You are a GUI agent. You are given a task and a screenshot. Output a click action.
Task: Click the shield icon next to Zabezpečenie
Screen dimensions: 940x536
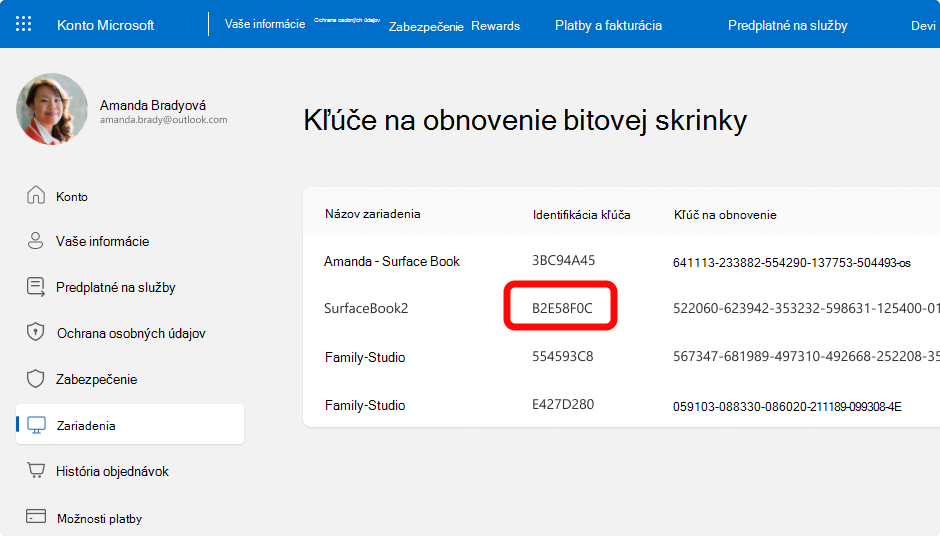click(x=35, y=378)
